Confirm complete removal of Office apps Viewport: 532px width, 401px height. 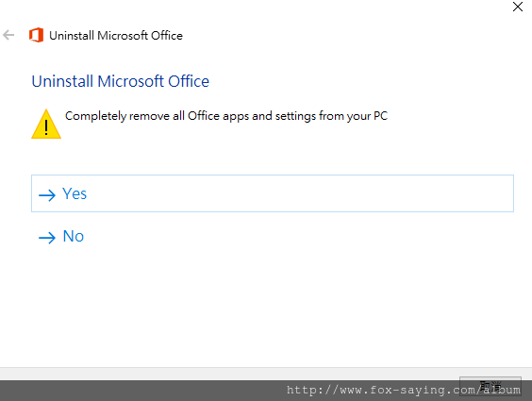[273, 193]
